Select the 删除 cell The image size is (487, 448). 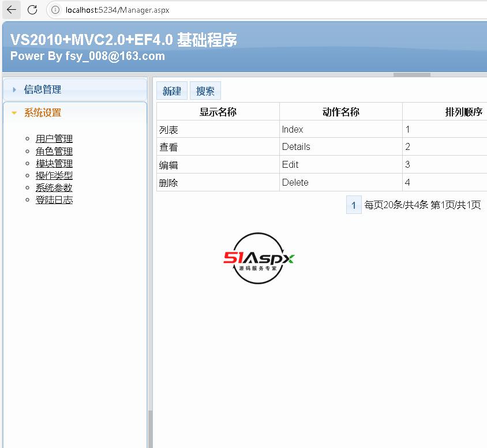218,182
